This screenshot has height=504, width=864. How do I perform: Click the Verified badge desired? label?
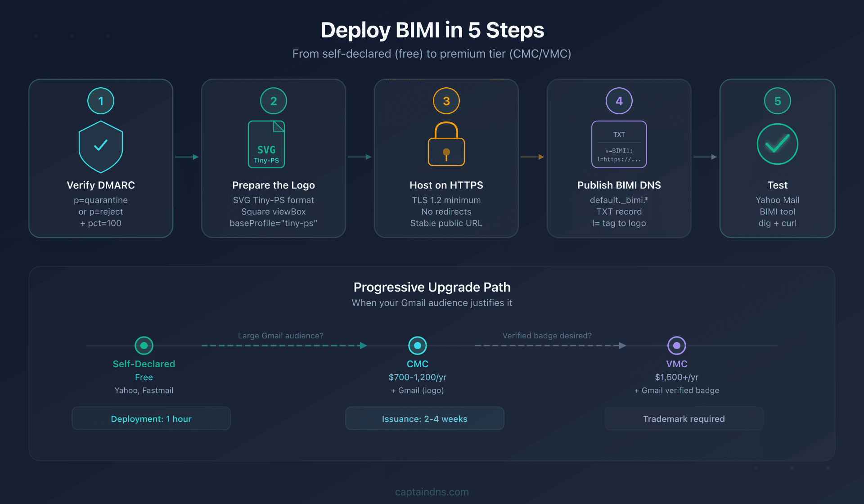[547, 336]
